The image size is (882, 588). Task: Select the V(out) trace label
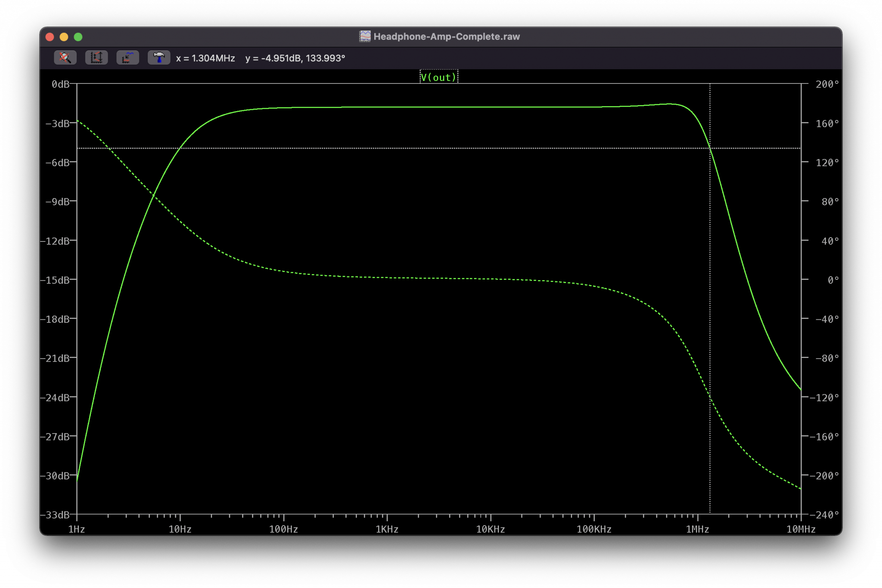[438, 77]
